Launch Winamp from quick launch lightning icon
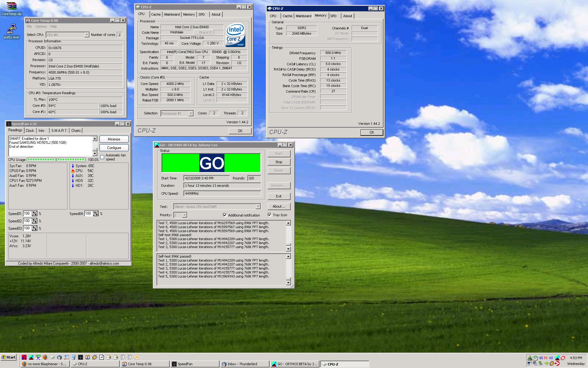Image resolution: width=588 pixels, height=368 pixels. (x=95, y=357)
